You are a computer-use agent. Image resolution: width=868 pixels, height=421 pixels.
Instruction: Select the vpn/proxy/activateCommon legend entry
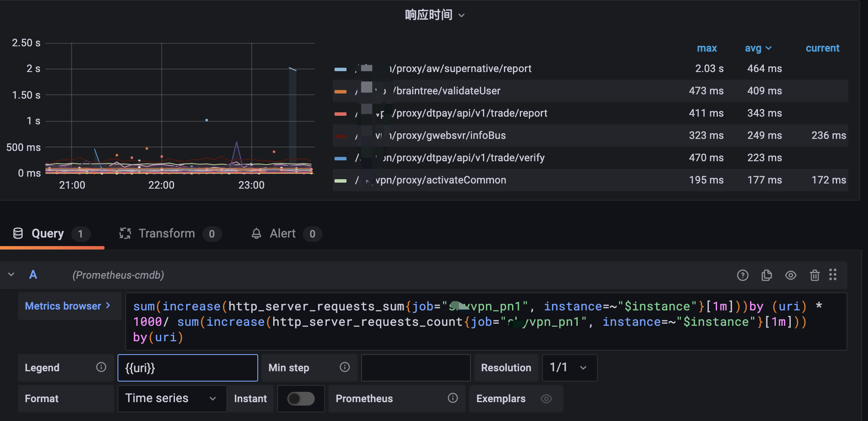coord(431,180)
